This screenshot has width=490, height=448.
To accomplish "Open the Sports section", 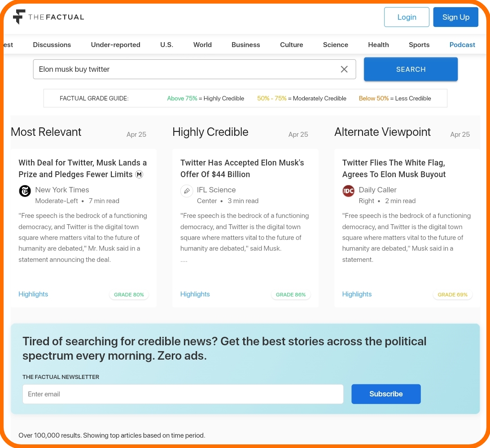I will pos(419,45).
